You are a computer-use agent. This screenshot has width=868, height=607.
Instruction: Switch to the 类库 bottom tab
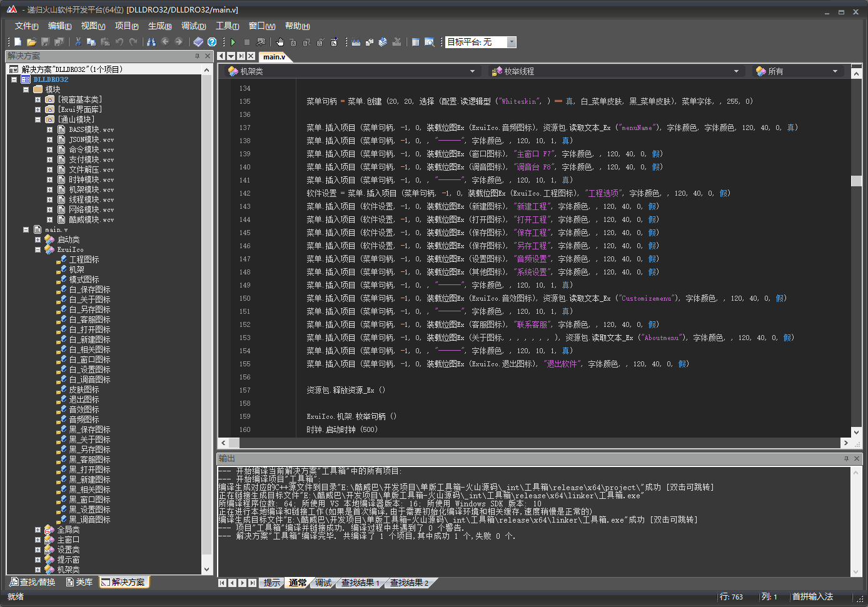point(79,582)
